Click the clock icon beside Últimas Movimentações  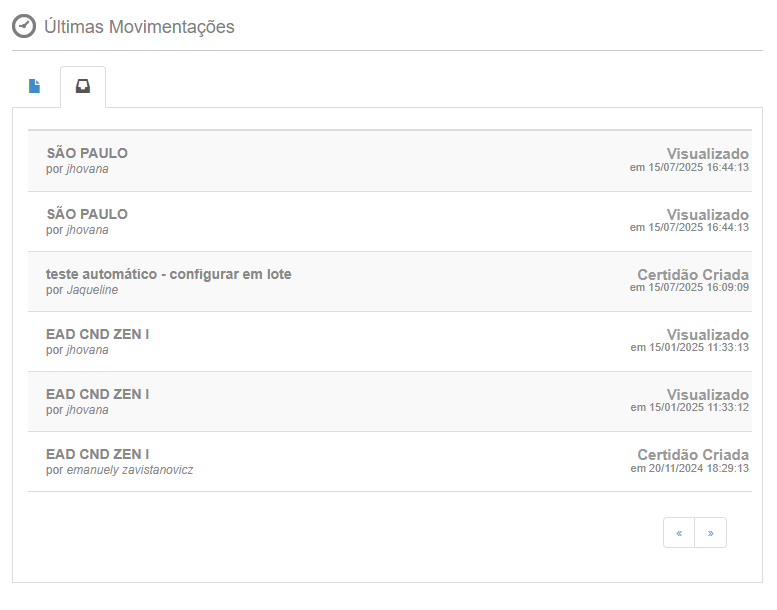coord(24,26)
